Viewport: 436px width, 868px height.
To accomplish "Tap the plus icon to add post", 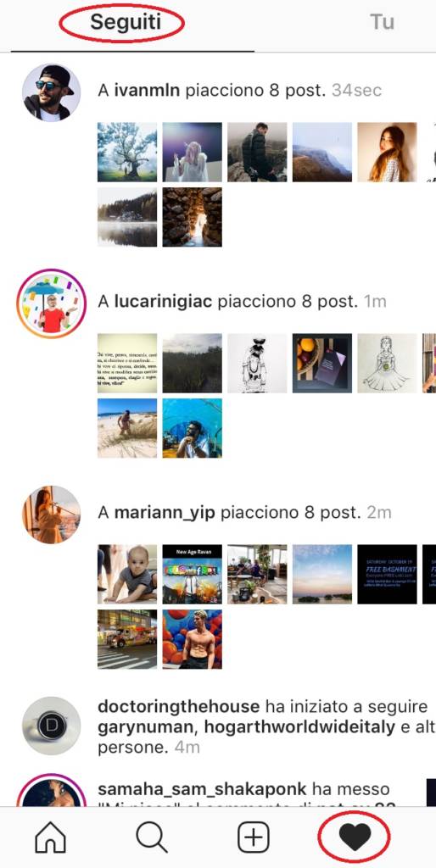I will click(253, 837).
